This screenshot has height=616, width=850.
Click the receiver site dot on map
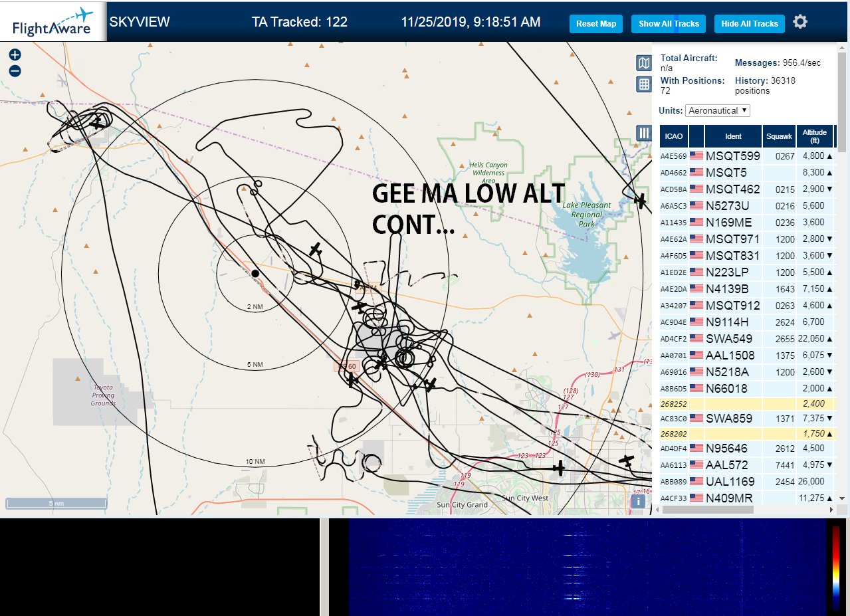click(x=255, y=273)
